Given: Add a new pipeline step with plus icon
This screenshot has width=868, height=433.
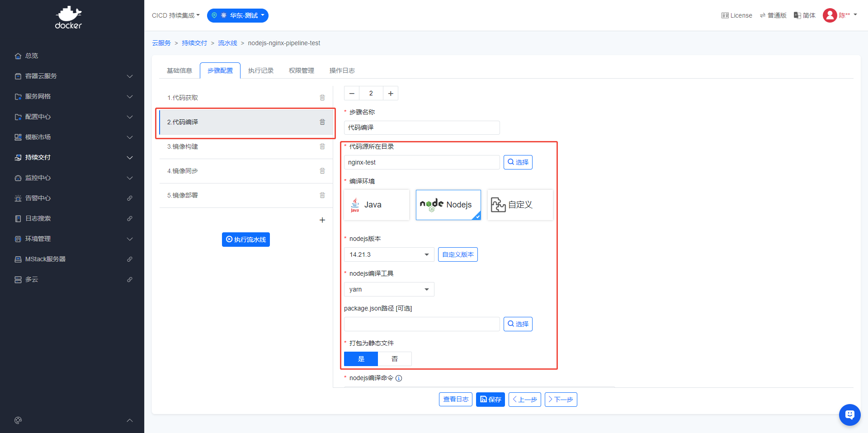Looking at the screenshot, I should coord(322,220).
